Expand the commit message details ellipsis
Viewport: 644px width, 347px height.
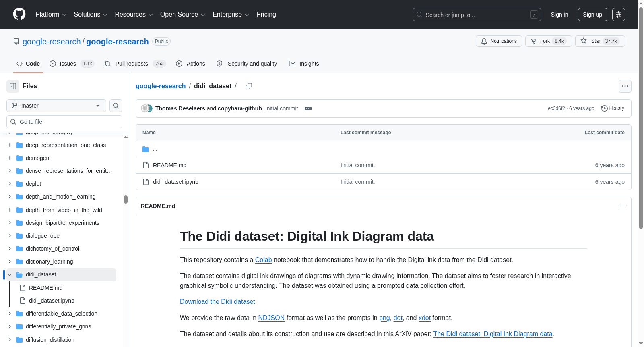308,108
